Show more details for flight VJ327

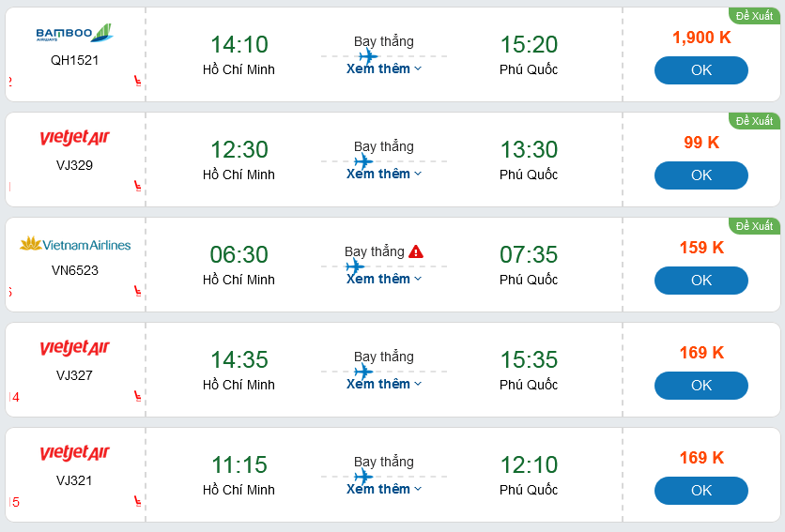pyautogui.click(x=384, y=384)
